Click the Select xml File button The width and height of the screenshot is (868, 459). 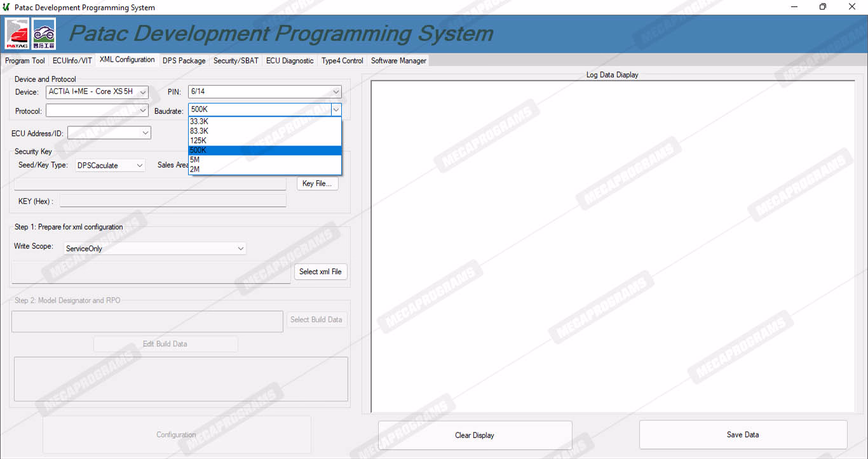coord(320,272)
